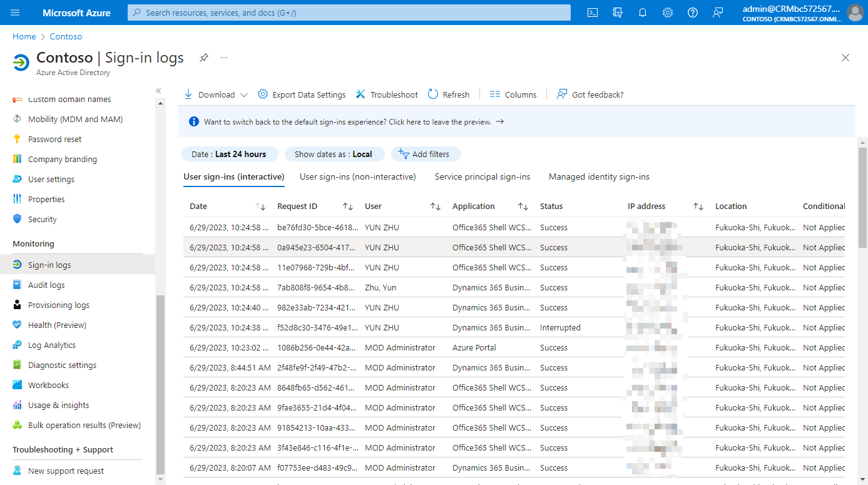The width and height of the screenshot is (868, 485).
Task: Open the Azure Cloud Shell
Action: click(x=592, y=12)
